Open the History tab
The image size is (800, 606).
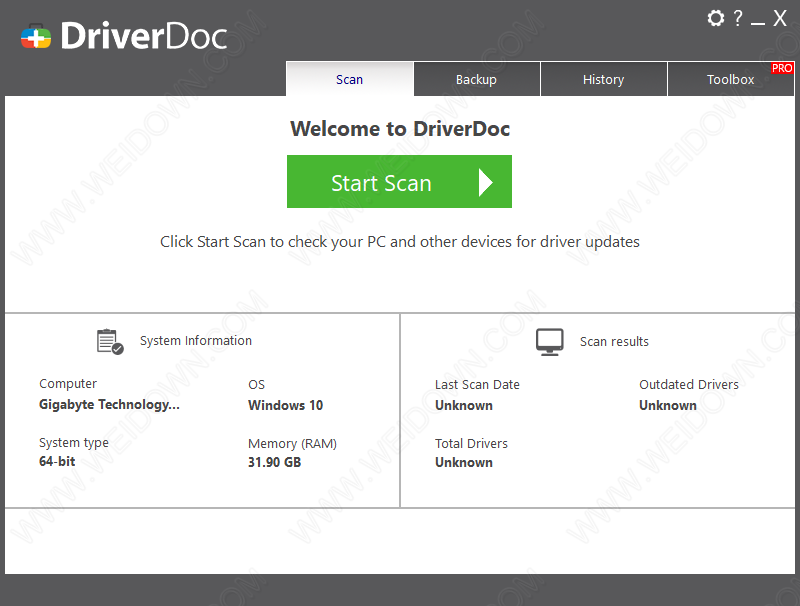(x=604, y=79)
